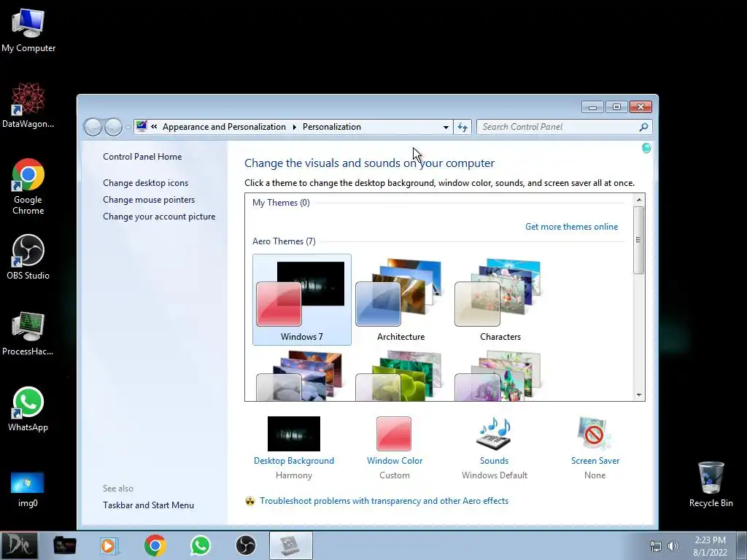Open Change your account picture link
The height and width of the screenshot is (560, 747).
click(159, 216)
